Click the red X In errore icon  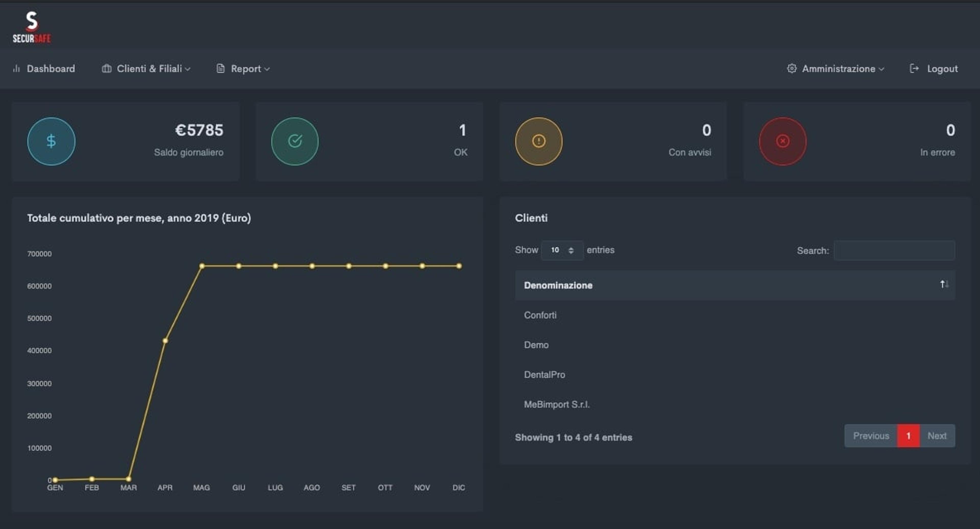782,141
